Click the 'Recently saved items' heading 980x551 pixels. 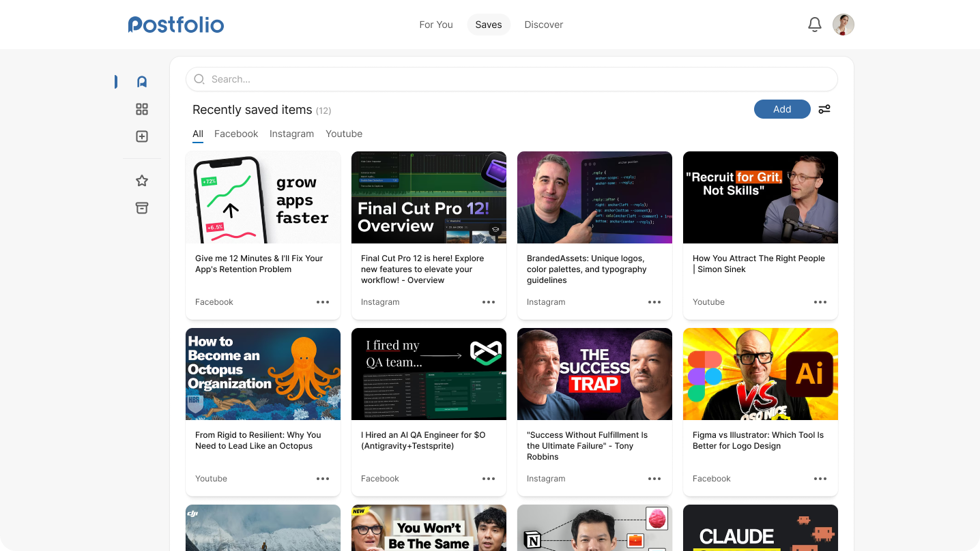click(x=253, y=110)
